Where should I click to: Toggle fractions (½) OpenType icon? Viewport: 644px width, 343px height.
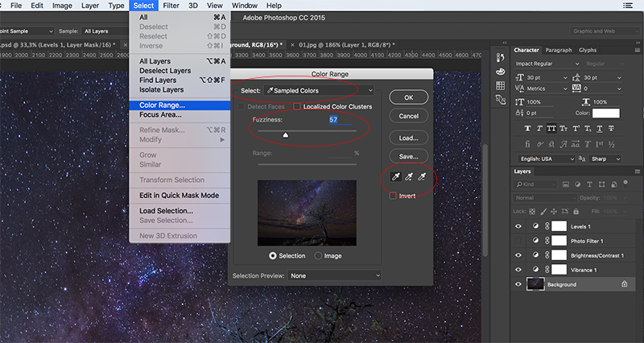click(612, 144)
